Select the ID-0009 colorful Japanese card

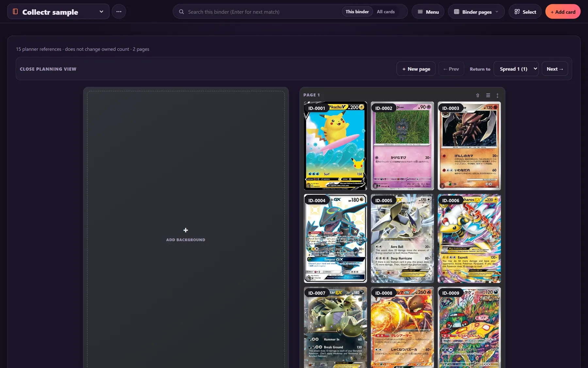469,327
